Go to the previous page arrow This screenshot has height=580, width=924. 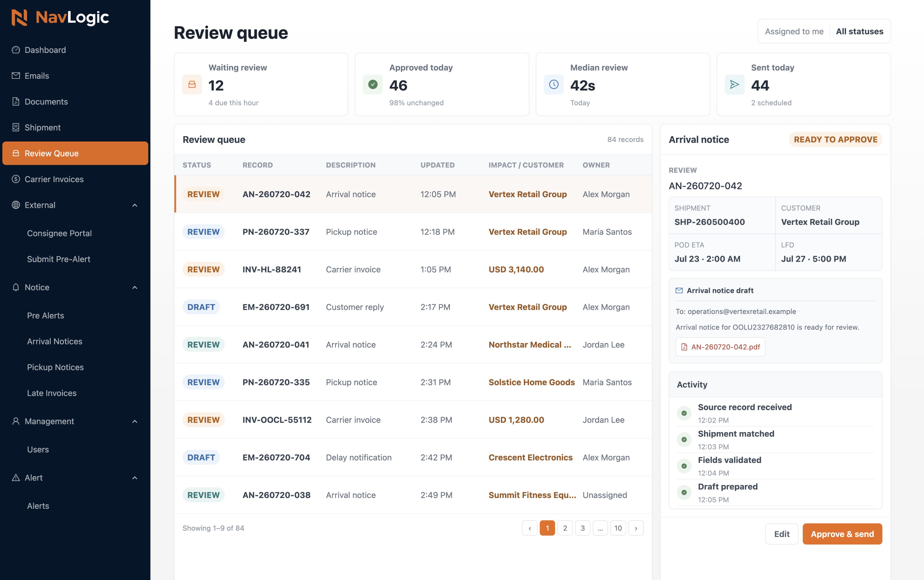tap(530, 528)
